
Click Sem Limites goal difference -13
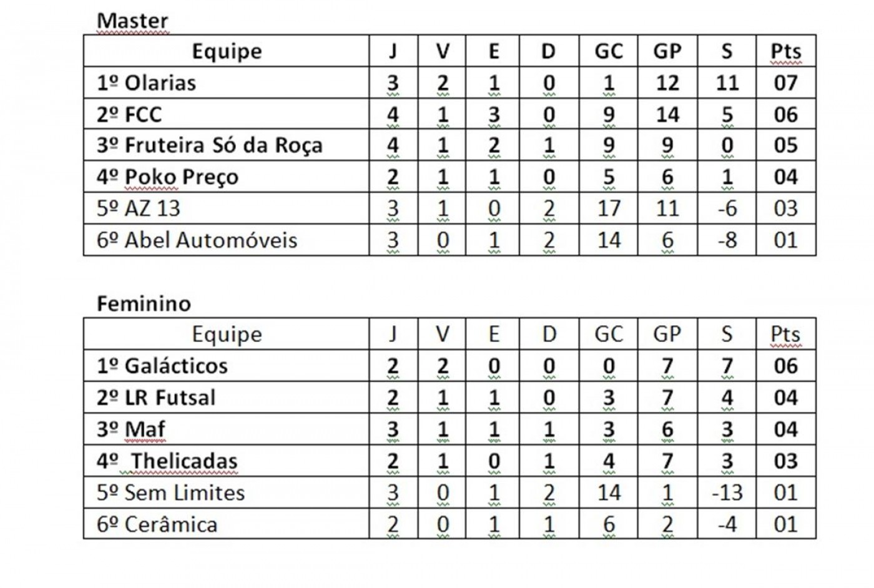point(727,493)
